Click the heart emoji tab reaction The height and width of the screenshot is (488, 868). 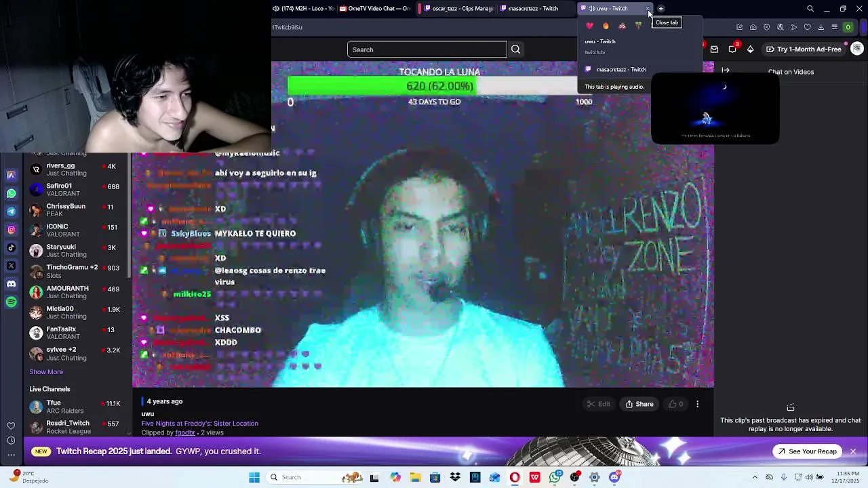point(589,26)
